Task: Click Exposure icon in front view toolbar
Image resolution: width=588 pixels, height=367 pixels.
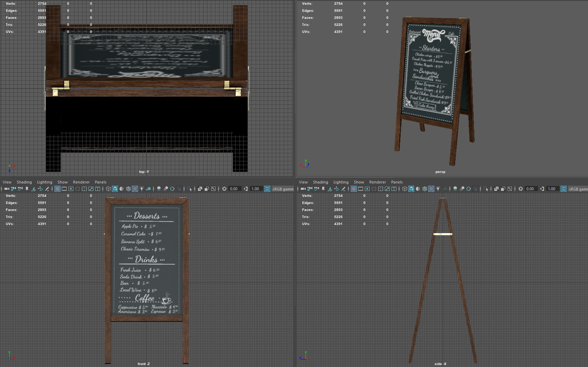Action: point(224,189)
